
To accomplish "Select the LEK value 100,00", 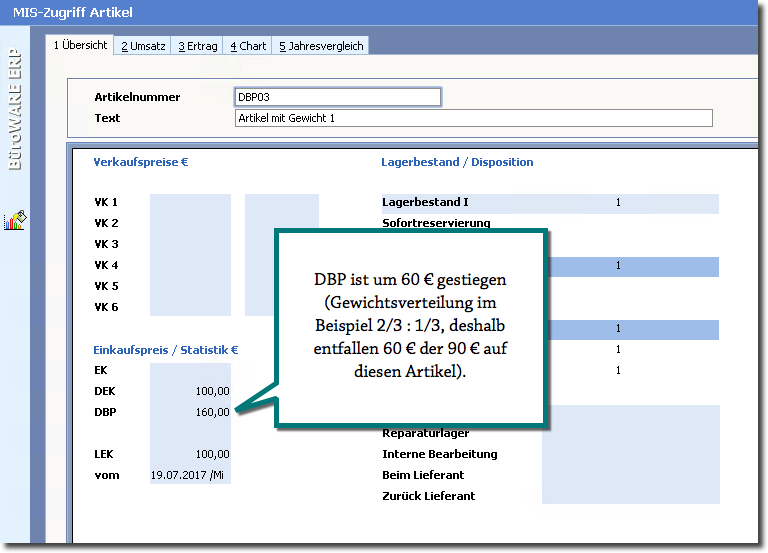I will [214, 454].
